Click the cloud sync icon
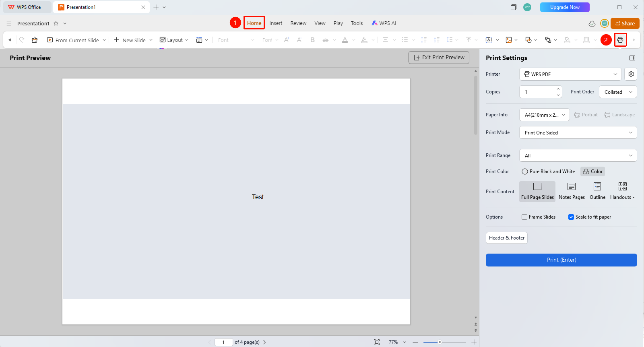This screenshot has width=644, height=347. click(592, 23)
